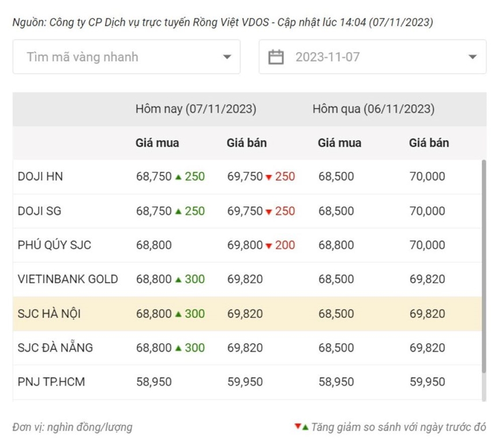Click red down arrow in DOJI SG row
This screenshot has width=502, height=448.
[269, 212]
